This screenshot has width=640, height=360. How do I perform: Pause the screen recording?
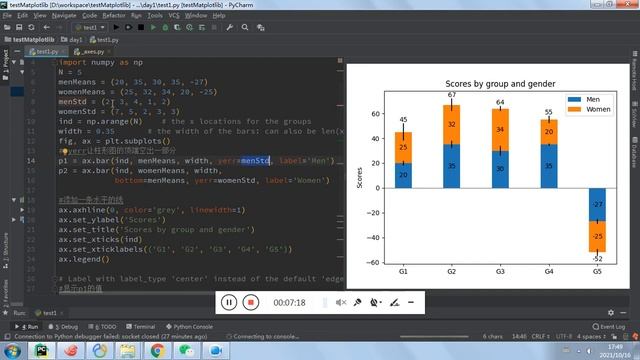pyautogui.click(x=229, y=302)
